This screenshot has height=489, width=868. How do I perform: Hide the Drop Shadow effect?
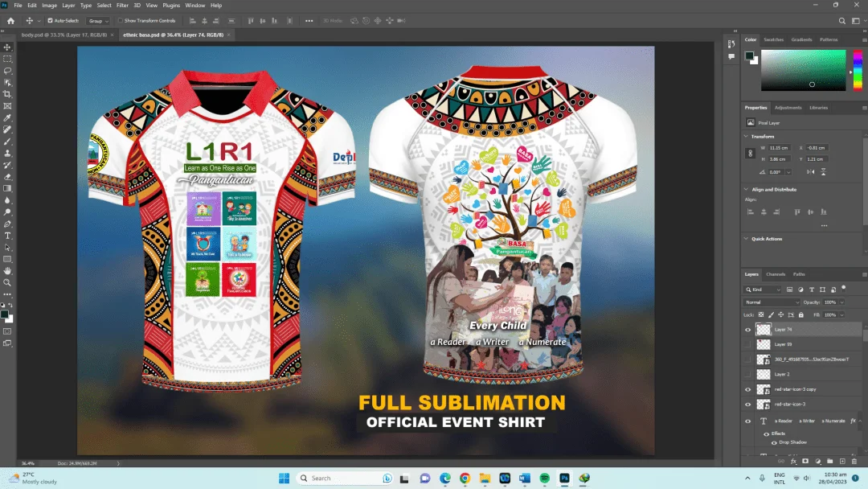[774, 442]
